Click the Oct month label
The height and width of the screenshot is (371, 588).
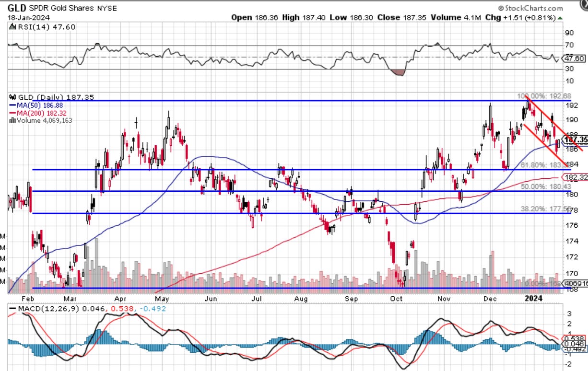397,298
